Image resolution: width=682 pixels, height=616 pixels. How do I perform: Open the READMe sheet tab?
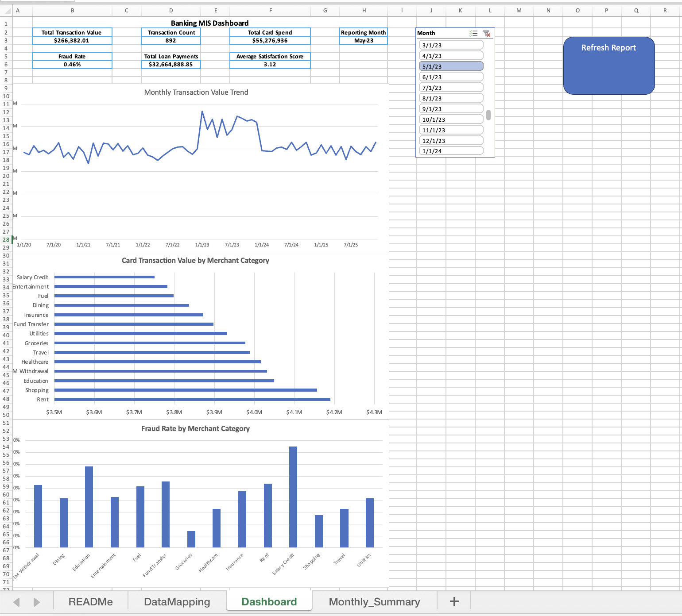90,602
